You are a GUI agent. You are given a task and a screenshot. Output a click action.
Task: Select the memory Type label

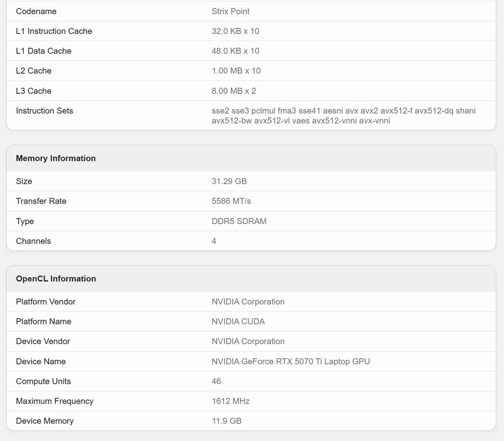[x=25, y=221]
